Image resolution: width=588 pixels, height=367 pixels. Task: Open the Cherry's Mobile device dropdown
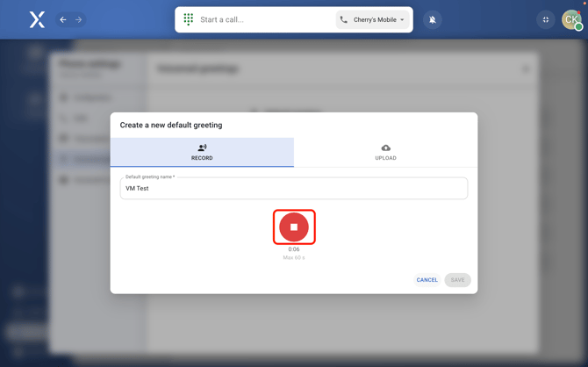373,19
